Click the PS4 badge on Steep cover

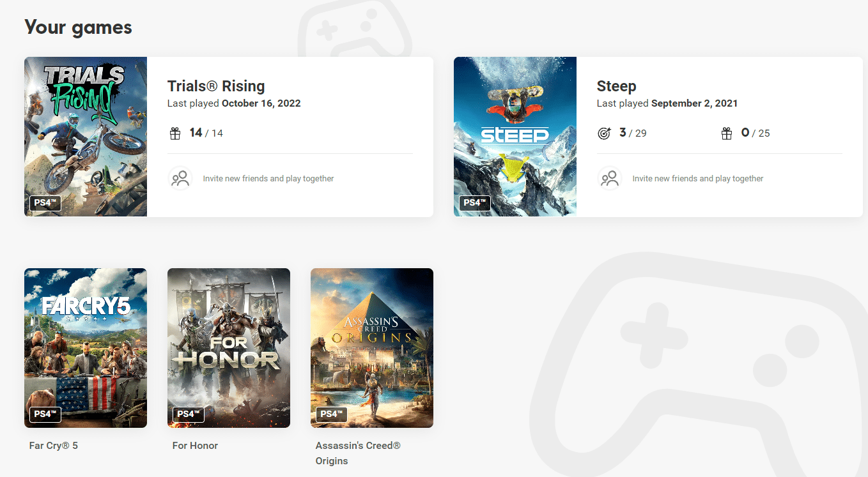tap(475, 203)
